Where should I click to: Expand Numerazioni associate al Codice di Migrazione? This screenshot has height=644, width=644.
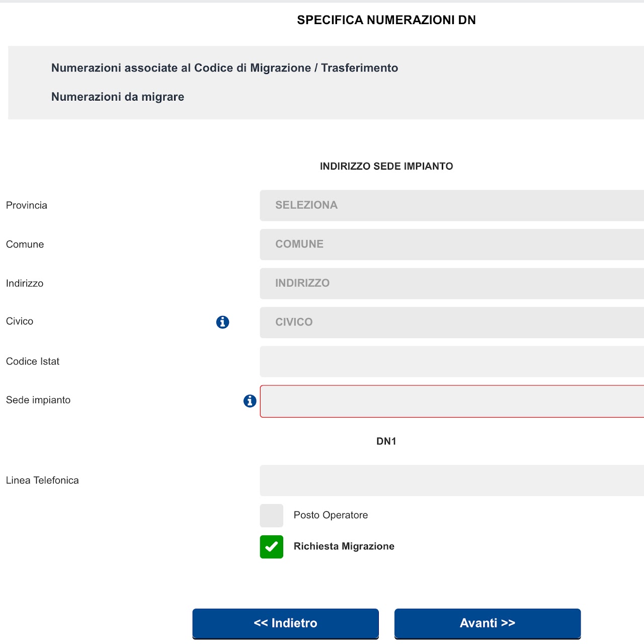click(x=224, y=68)
